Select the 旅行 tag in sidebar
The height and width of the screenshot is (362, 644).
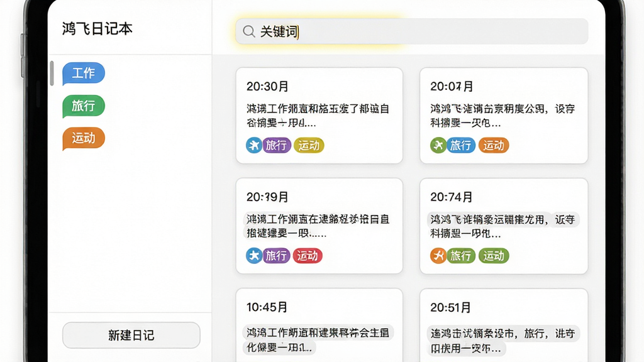tap(84, 106)
